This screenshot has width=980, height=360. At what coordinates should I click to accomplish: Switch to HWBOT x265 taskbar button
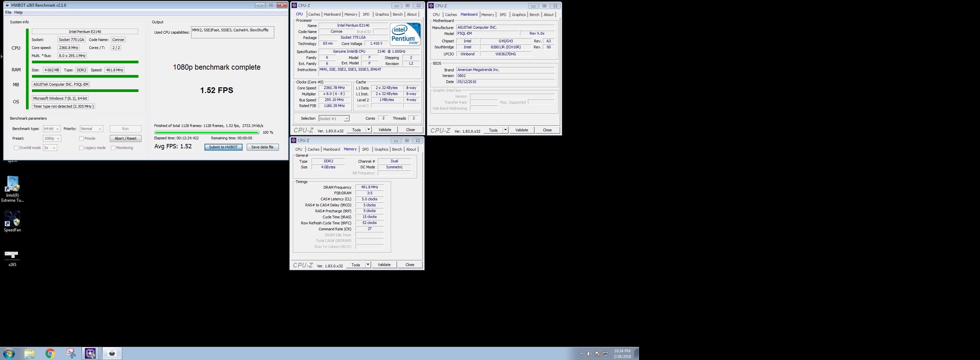[x=112, y=353]
